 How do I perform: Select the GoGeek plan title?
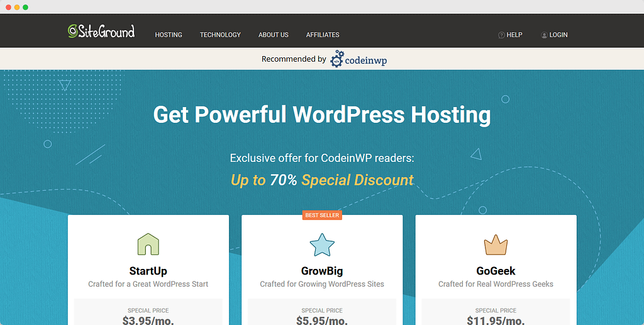(496, 271)
